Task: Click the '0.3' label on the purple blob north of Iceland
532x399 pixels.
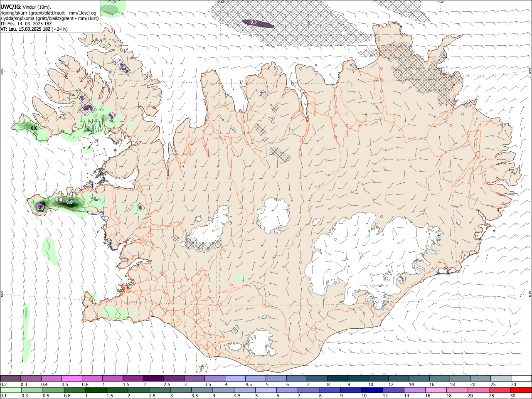Action: tap(254, 22)
